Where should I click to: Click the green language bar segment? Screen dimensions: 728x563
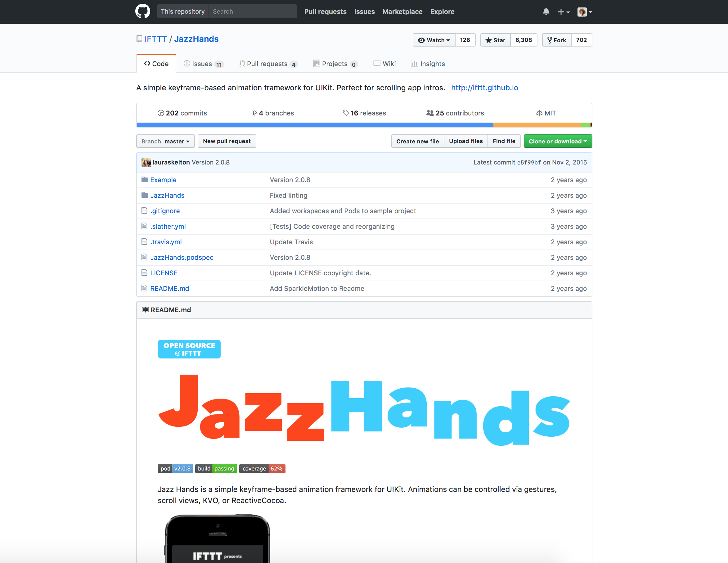585,125
